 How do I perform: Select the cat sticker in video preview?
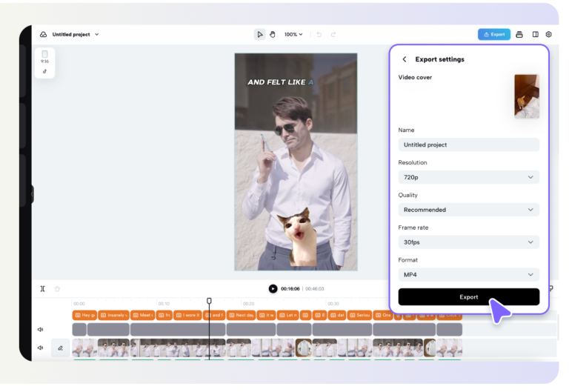(x=297, y=236)
